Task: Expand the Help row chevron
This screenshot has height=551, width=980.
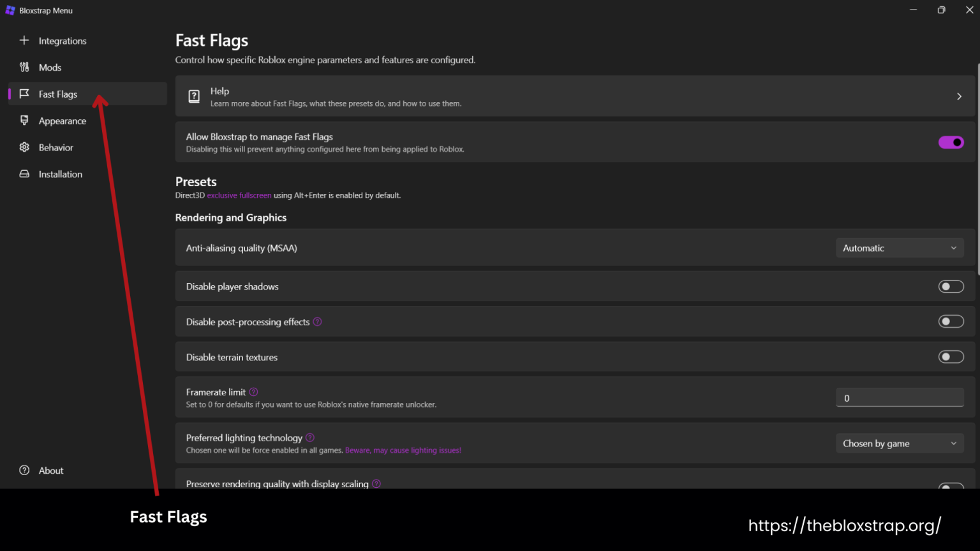Action: (959, 96)
